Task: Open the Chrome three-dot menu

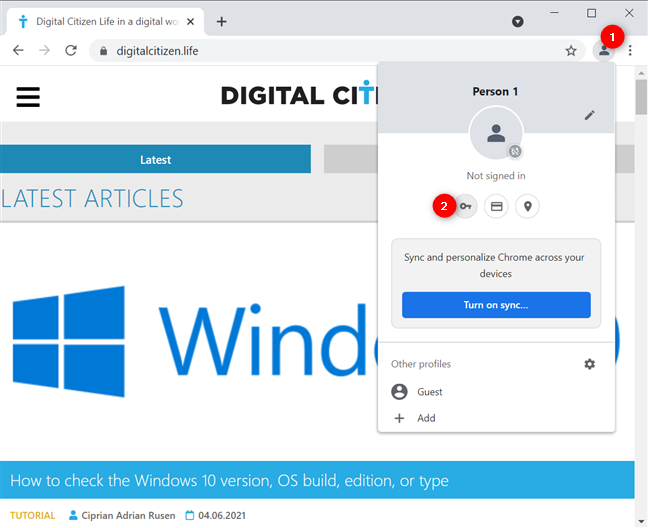Action: pyautogui.click(x=630, y=50)
